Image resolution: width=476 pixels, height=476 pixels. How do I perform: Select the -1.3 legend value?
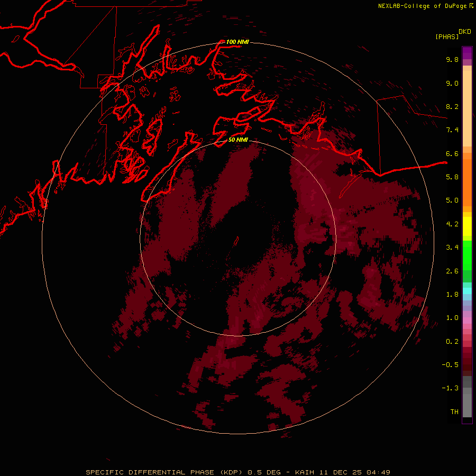click(450, 388)
